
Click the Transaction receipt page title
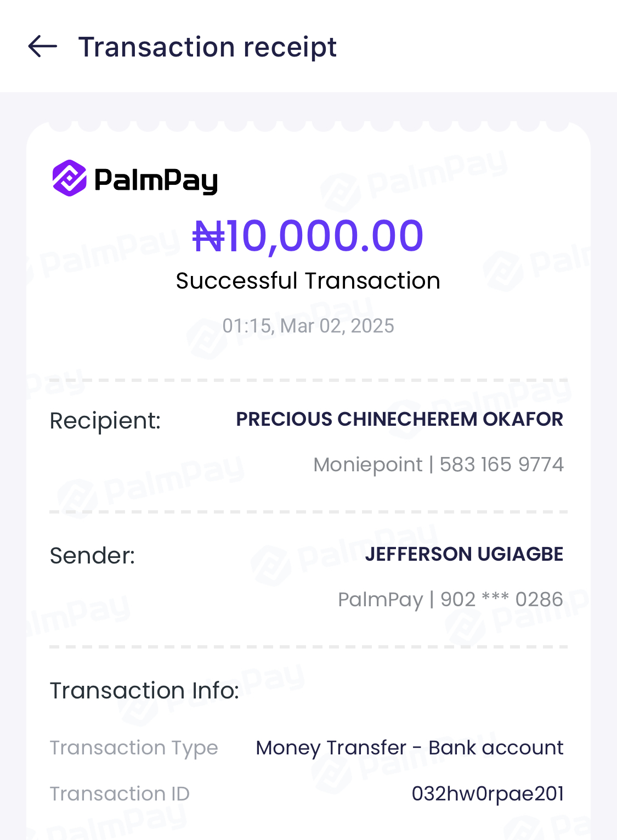tap(207, 47)
